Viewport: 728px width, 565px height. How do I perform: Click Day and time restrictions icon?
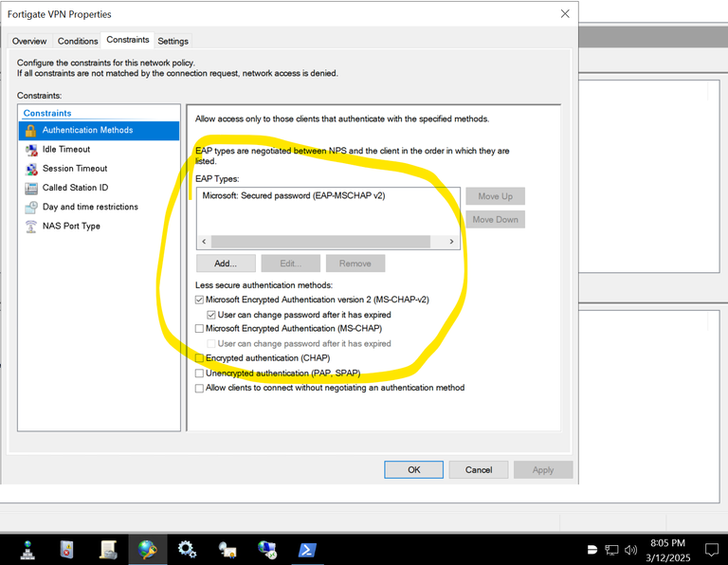(31, 207)
